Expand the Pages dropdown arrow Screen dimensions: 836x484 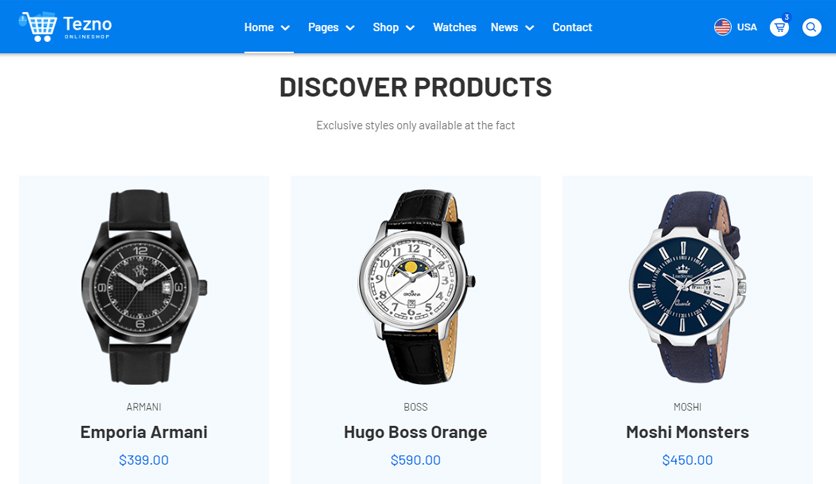[x=350, y=28]
